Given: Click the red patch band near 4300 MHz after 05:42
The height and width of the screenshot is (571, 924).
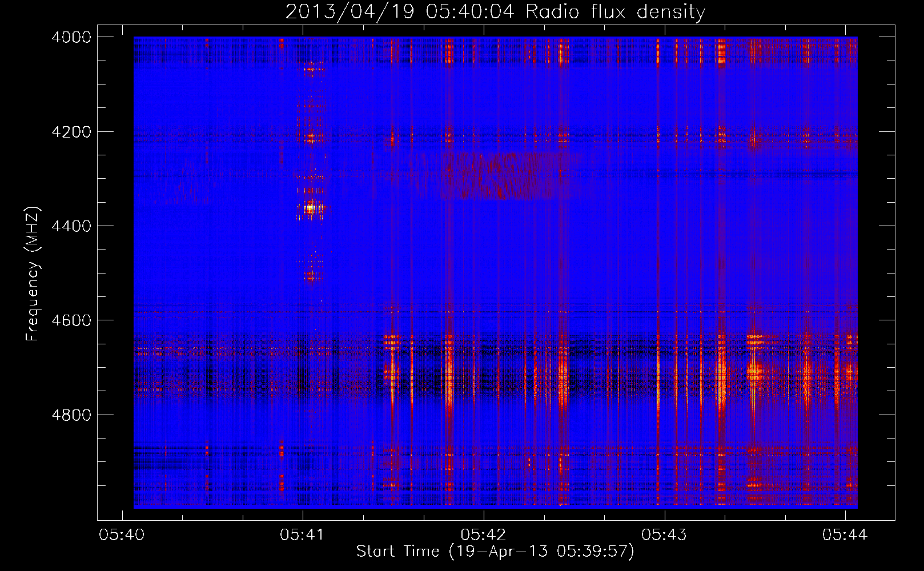Looking at the screenshot, I should click(x=508, y=175).
